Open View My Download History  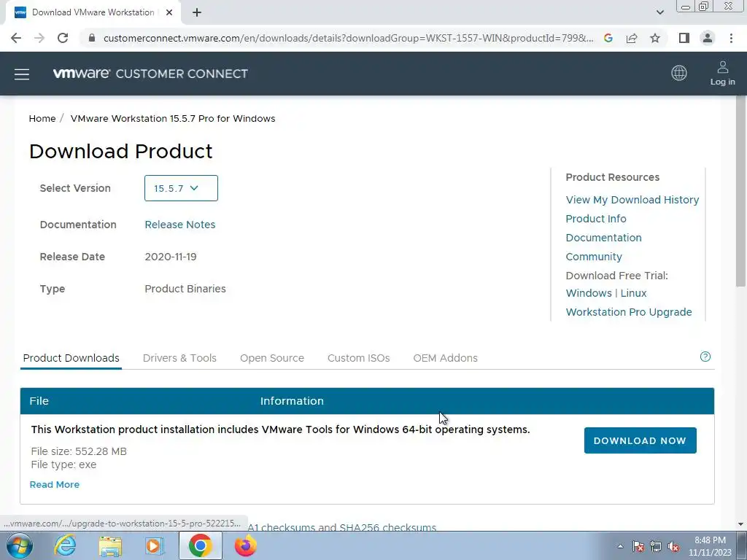click(x=632, y=200)
